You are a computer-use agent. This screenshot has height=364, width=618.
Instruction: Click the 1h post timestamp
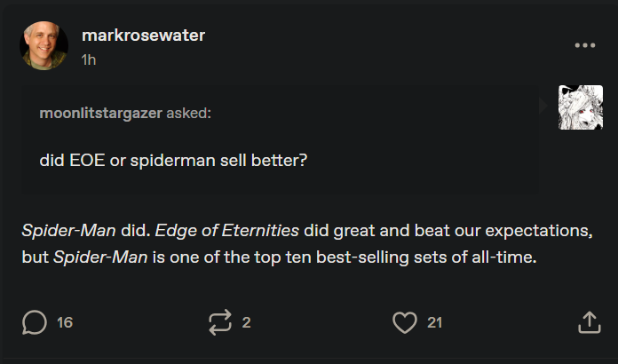pyautogui.click(x=89, y=59)
